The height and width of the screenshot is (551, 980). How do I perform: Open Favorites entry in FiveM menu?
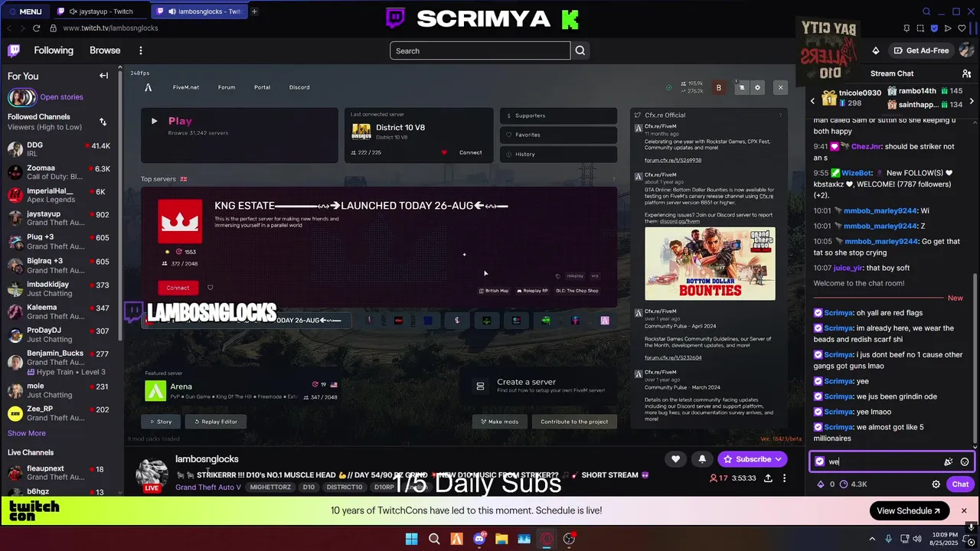point(558,135)
